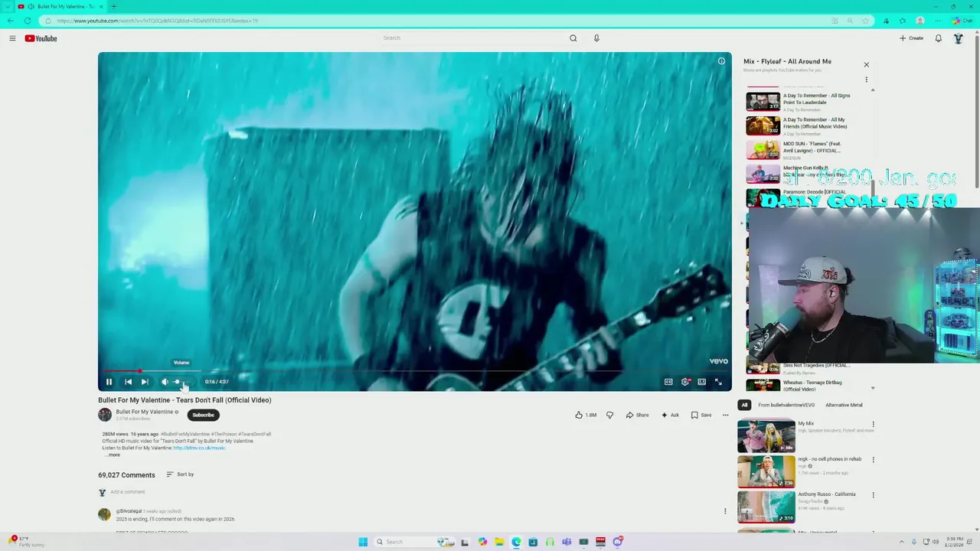Screen dimensions: 980x551
Task: Open a new browser tab
Action: point(113,6)
